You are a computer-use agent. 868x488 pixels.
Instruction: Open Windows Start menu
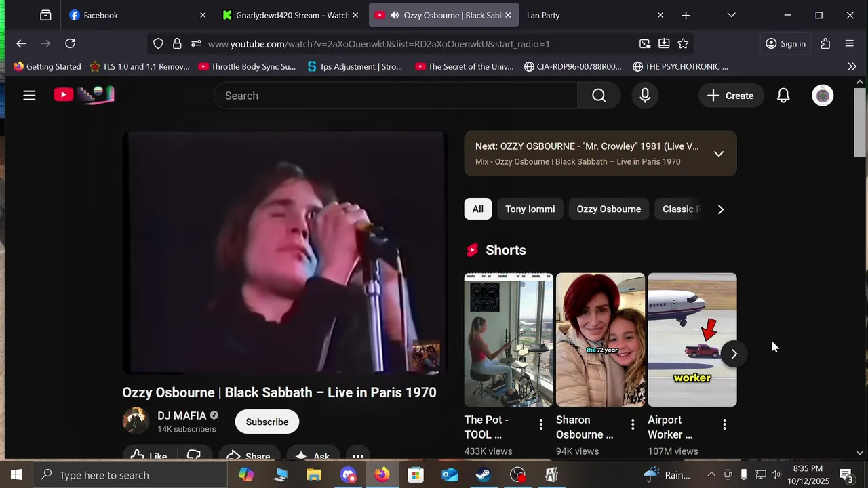tap(16, 475)
